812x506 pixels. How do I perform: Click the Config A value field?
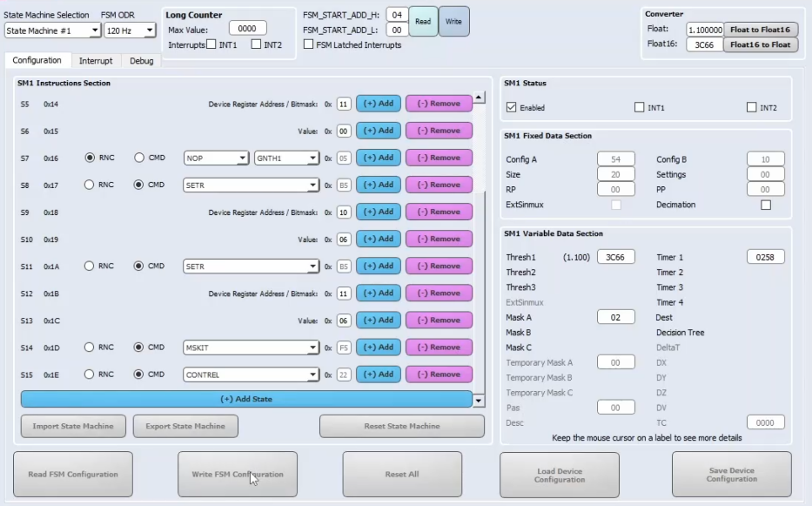point(615,159)
